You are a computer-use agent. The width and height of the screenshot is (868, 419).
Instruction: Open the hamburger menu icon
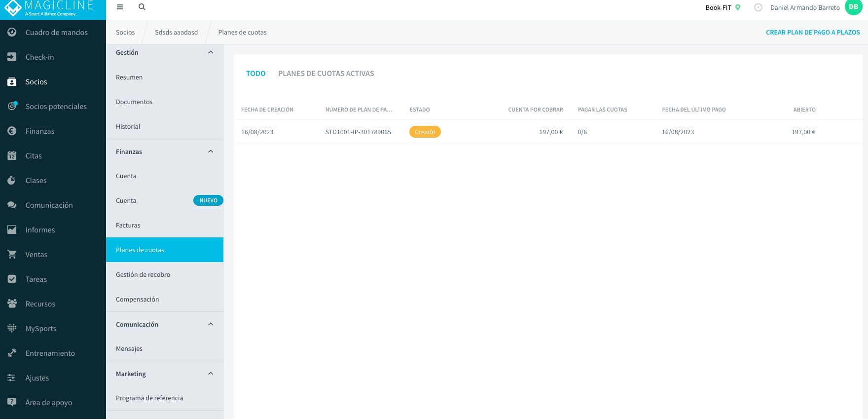click(120, 7)
